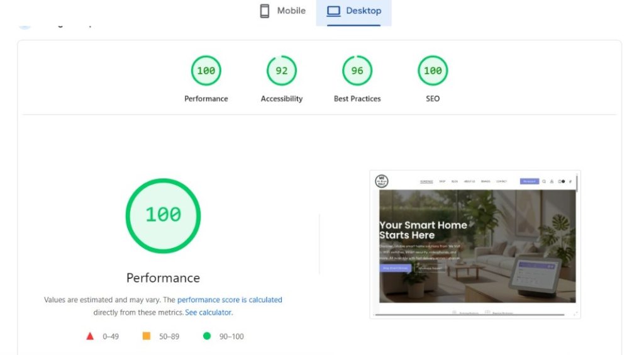The height and width of the screenshot is (355, 644).
Task: Open the website screenshot thumbnail
Action: tap(475, 244)
